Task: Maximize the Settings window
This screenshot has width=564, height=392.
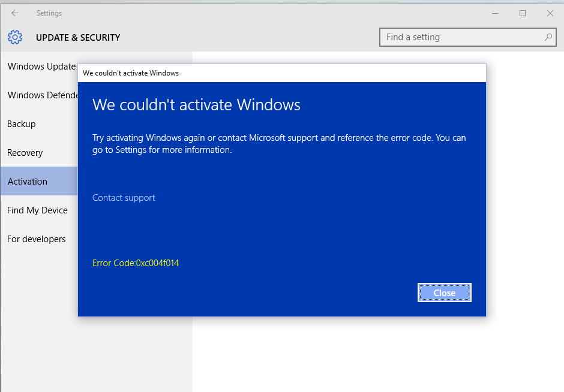Action: (x=523, y=13)
